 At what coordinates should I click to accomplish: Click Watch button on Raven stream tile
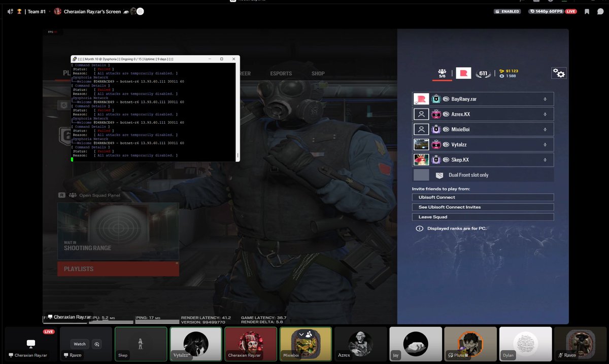(x=80, y=344)
